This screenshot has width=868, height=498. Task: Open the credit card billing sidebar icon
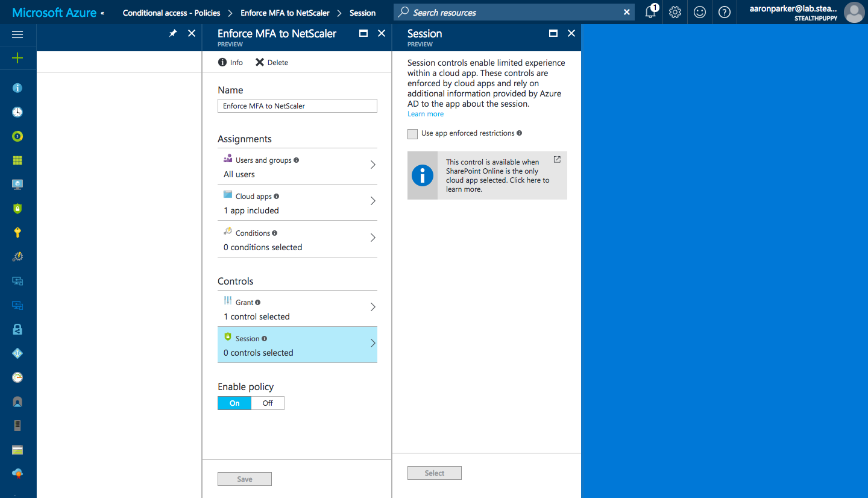click(x=17, y=450)
